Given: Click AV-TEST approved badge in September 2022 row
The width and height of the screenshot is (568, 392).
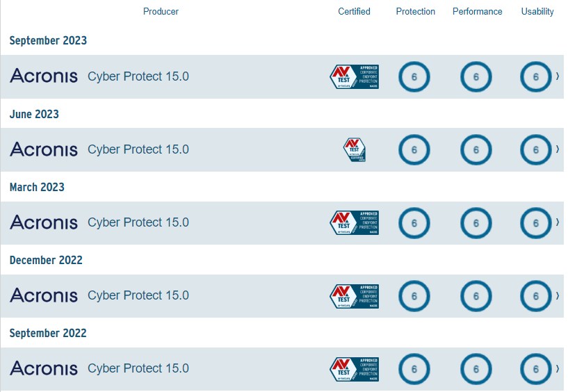Looking at the screenshot, I should (x=355, y=369).
